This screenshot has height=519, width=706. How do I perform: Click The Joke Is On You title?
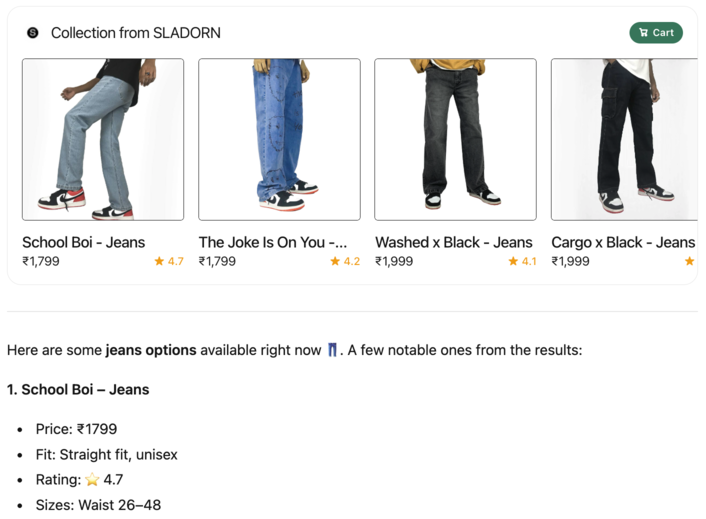[x=273, y=242]
